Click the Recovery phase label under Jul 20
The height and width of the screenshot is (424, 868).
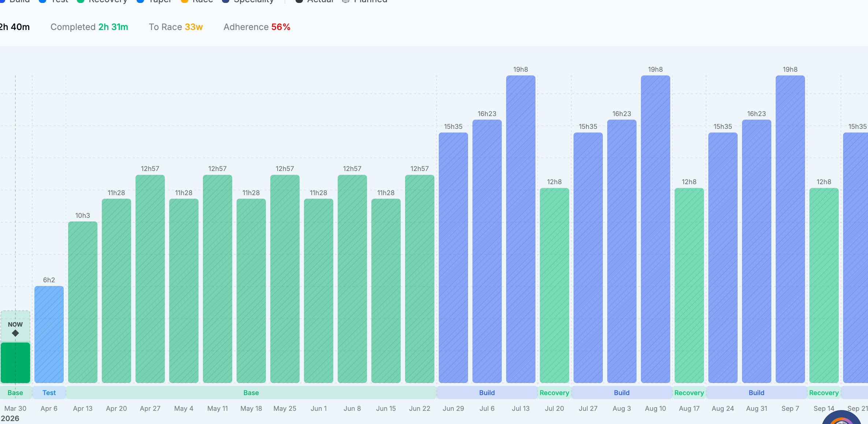pos(554,393)
